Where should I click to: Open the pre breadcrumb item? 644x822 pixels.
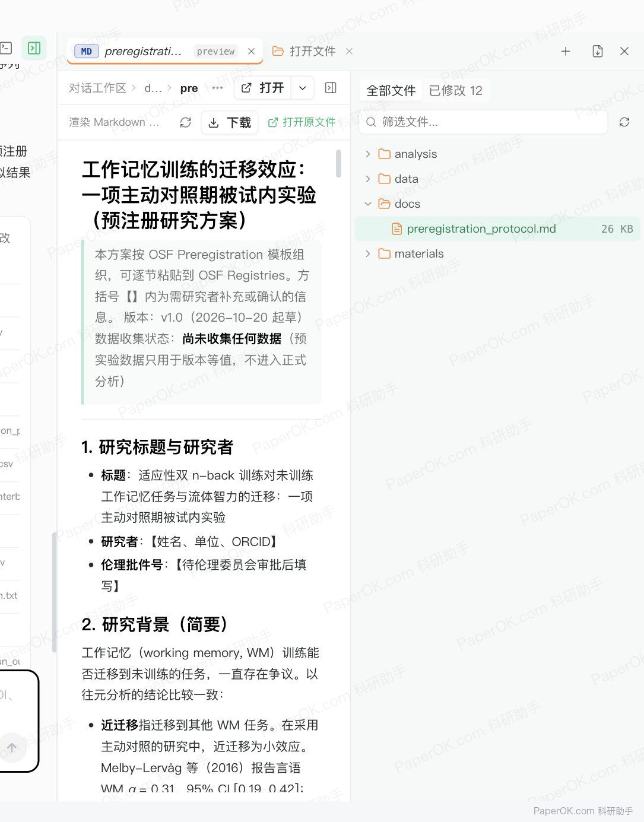pyautogui.click(x=189, y=88)
